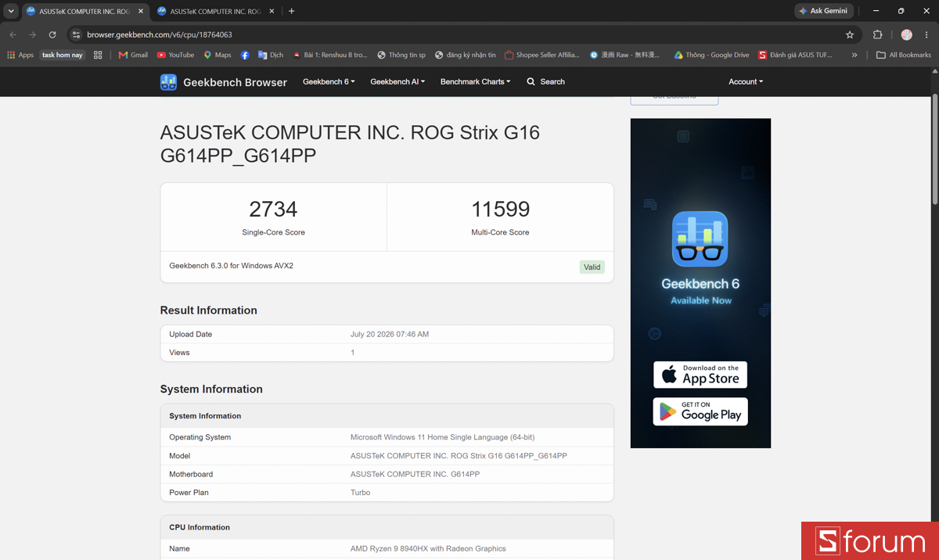Open the 'Thông - Google Drive' bookmark
This screenshot has height=560, width=939.
click(712, 55)
